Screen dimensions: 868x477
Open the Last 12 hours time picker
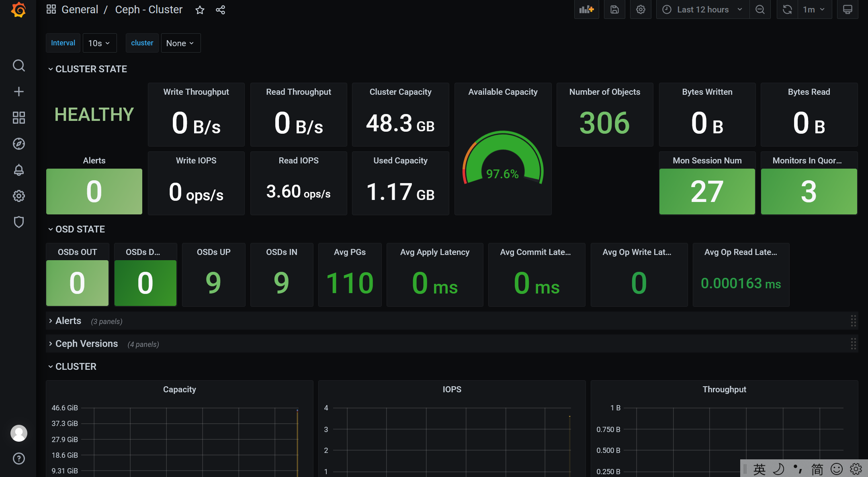(702, 10)
